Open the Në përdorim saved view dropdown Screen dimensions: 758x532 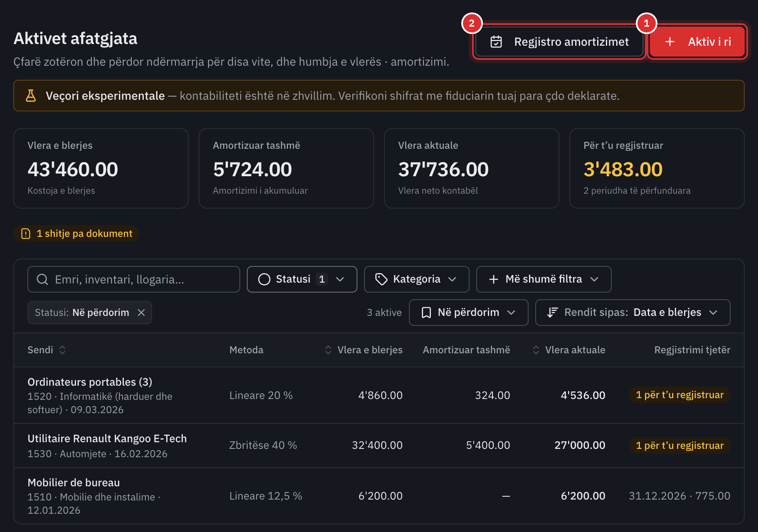pos(469,313)
